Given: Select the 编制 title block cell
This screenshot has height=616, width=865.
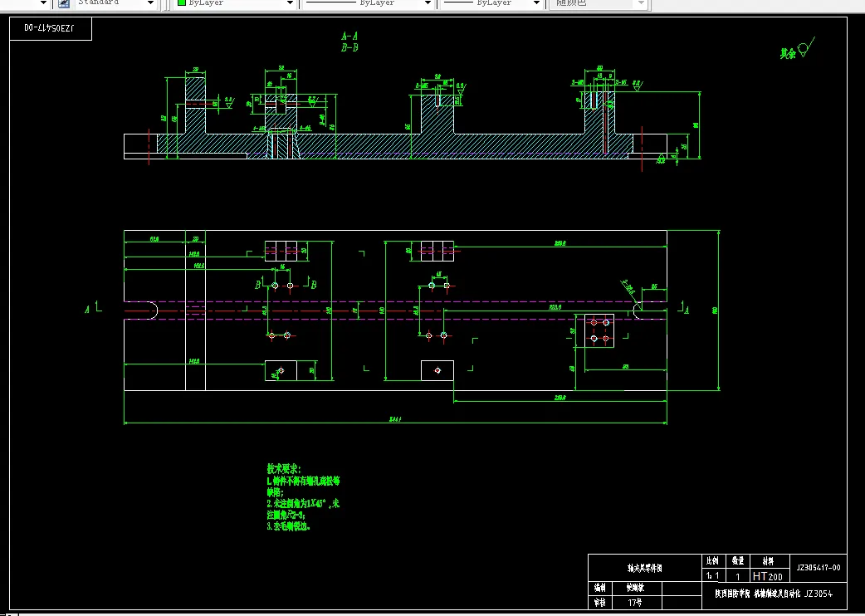Looking at the screenshot, I should pyautogui.click(x=599, y=588).
